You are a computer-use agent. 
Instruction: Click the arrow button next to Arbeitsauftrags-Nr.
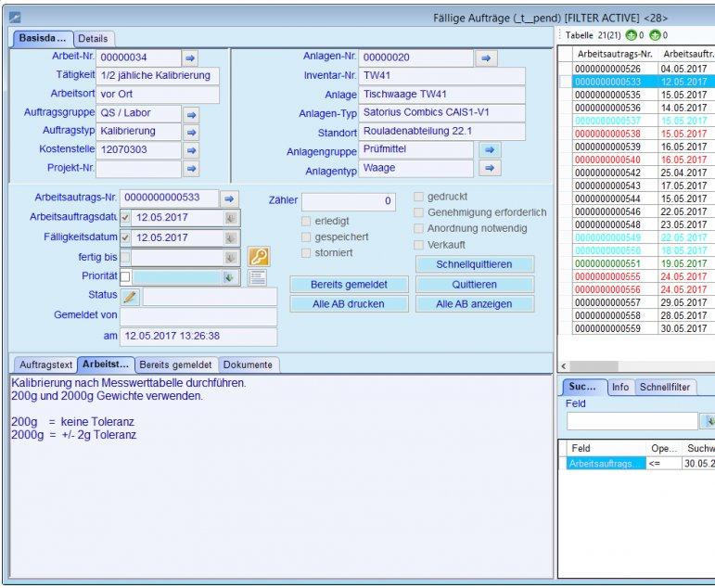coord(229,198)
